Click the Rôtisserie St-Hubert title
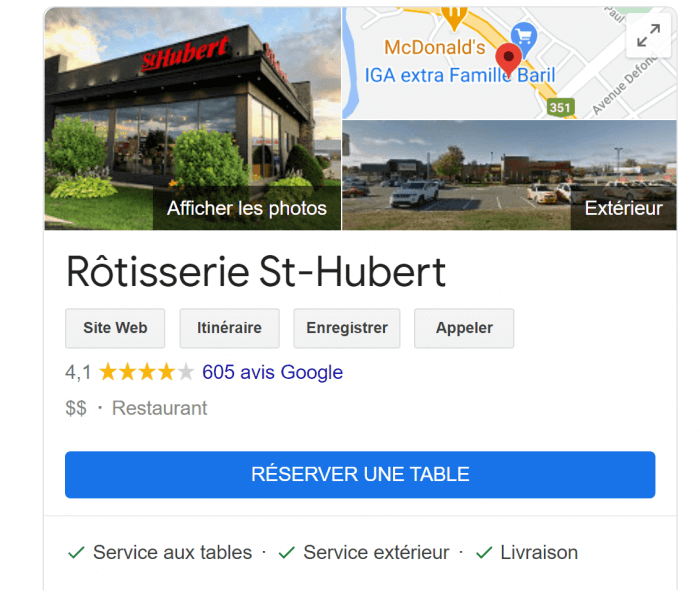 coord(256,272)
